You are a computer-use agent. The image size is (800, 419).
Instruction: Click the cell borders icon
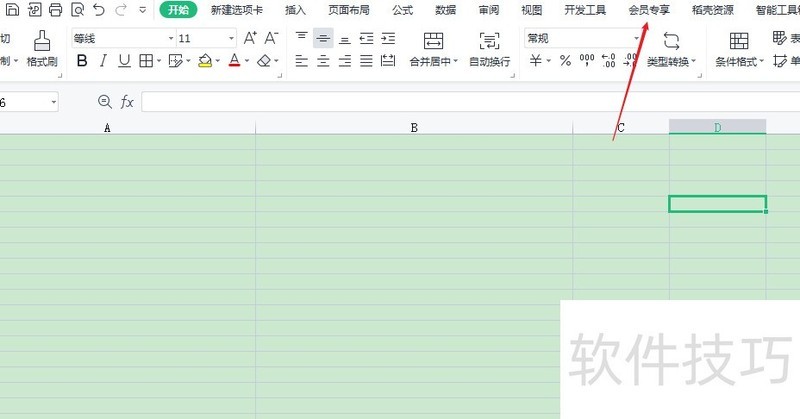(146, 61)
